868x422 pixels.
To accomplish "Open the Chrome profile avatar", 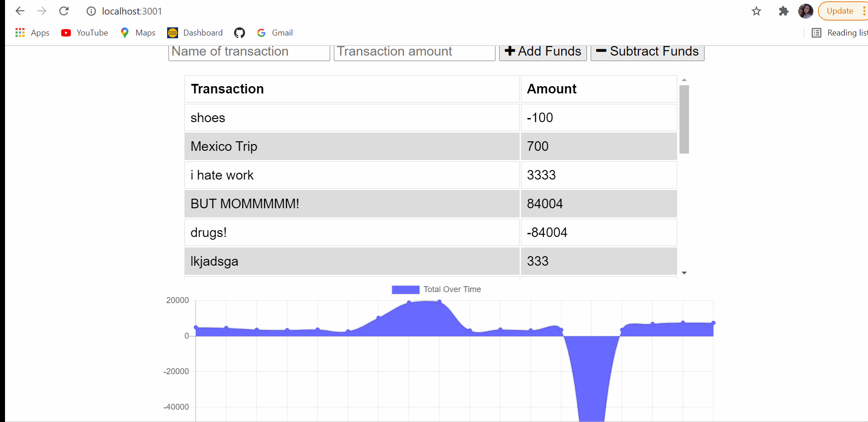I will (x=806, y=11).
